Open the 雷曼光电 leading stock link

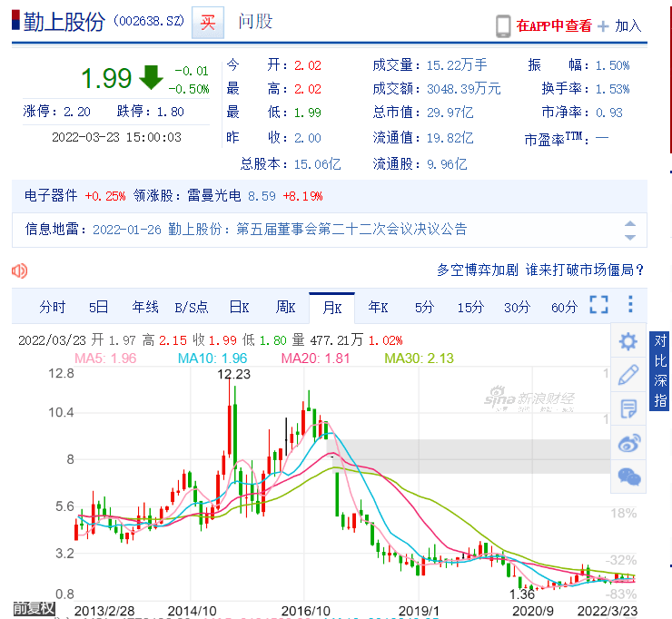click(x=213, y=196)
